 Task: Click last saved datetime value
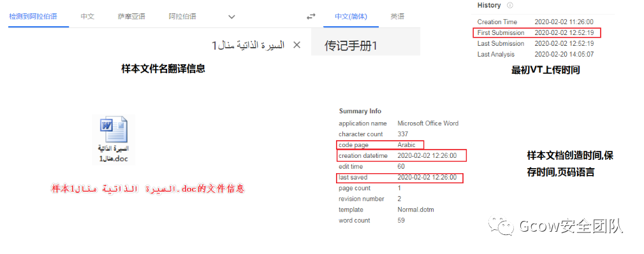tap(427, 177)
